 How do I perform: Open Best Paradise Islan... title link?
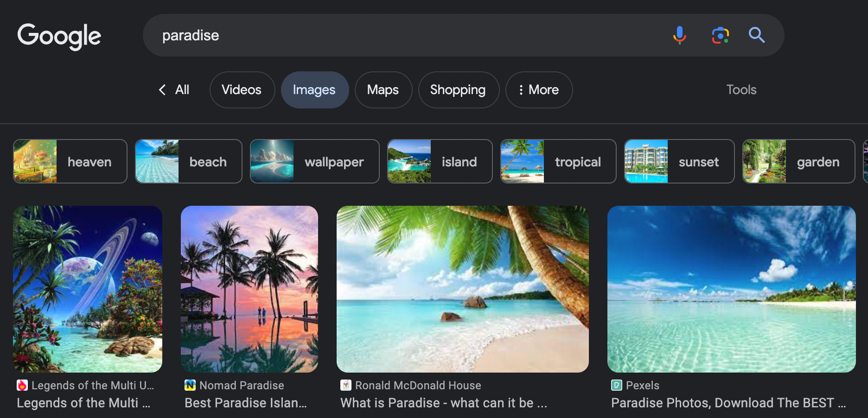coord(246,403)
